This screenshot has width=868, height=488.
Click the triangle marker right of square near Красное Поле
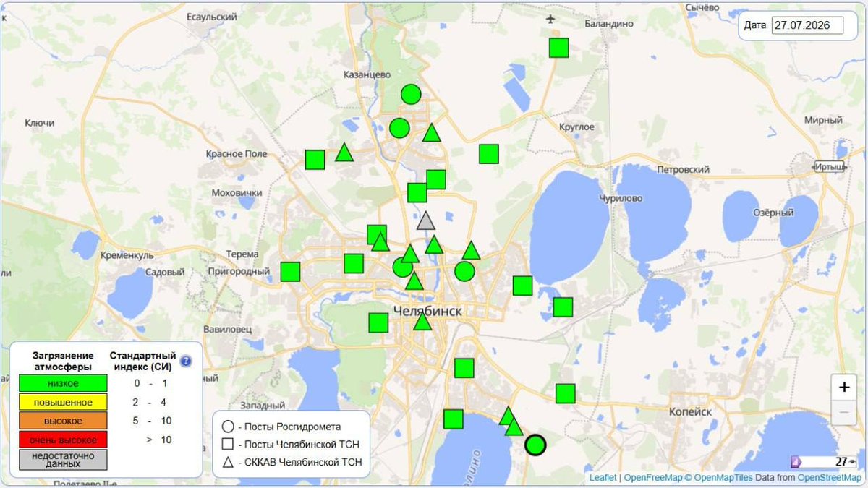pyautogui.click(x=344, y=153)
